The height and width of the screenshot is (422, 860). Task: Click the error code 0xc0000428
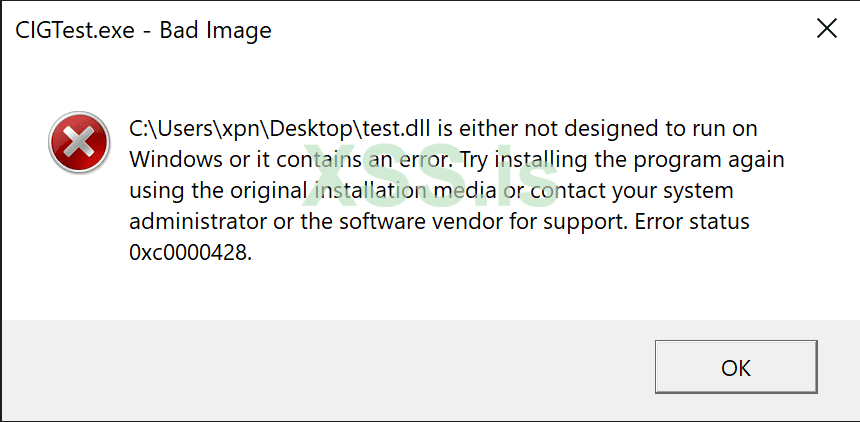coord(190,253)
